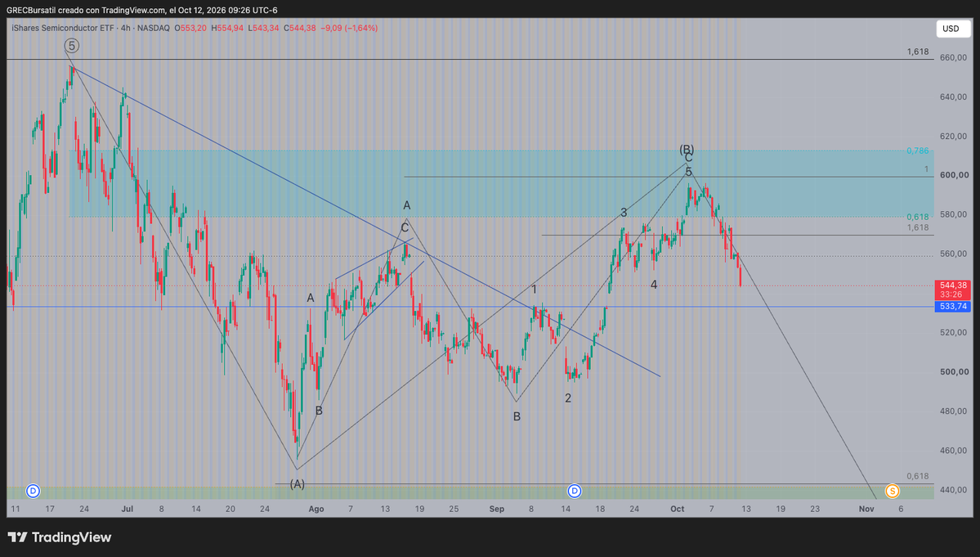Click the Ago month label on time axis
The image size is (980, 557).
point(316,509)
